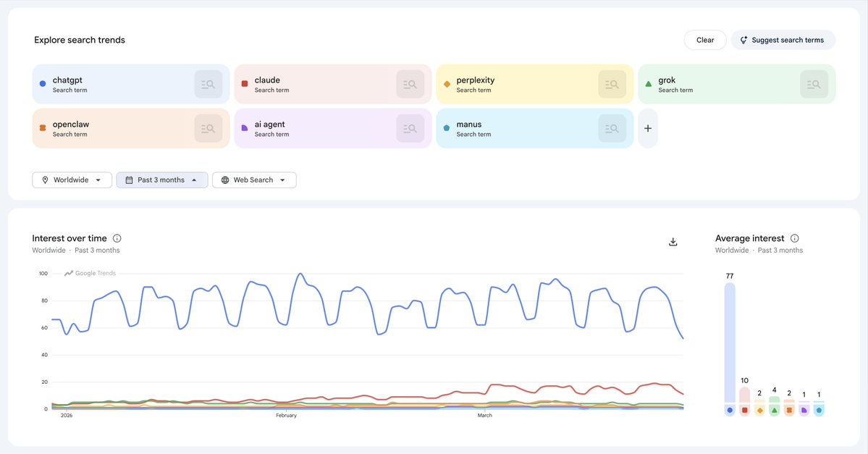Select the chatgpt search term card
This screenshot has height=454, width=868.
pyautogui.click(x=130, y=84)
